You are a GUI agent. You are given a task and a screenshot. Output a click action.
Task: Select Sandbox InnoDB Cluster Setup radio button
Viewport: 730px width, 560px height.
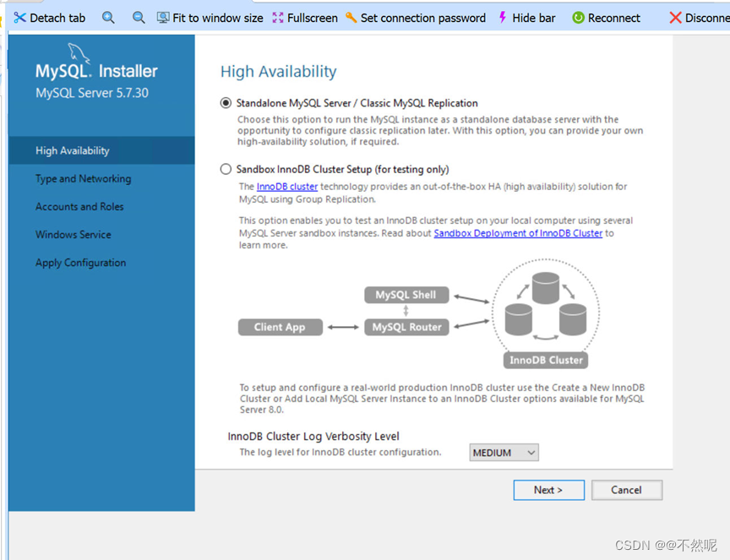tap(226, 169)
